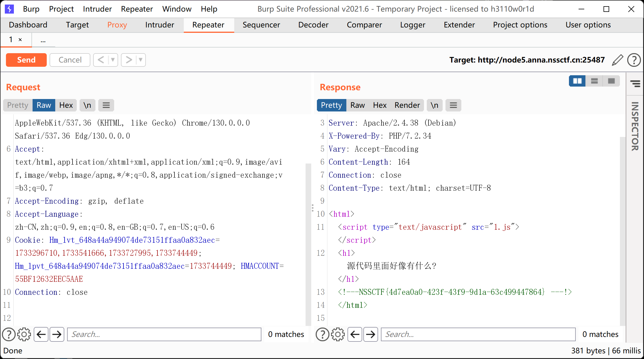The height and width of the screenshot is (359, 644).
Task: Switch to Decoder tab
Action: point(313,25)
